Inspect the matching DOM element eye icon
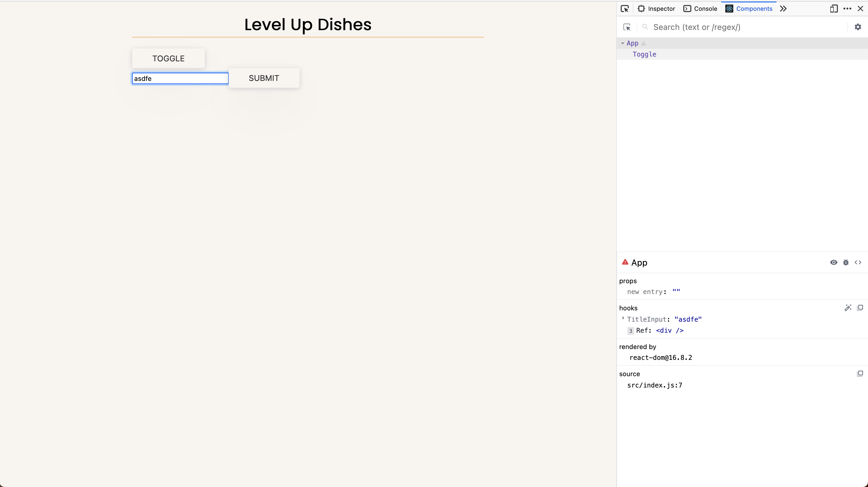The height and width of the screenshot is (487, 868). tap(833, 263)
